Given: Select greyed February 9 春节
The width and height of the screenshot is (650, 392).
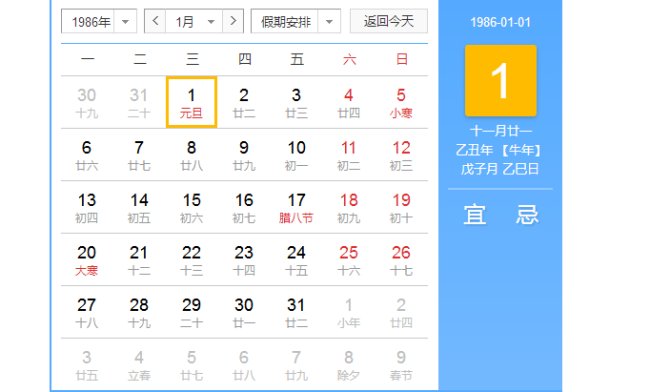Looking at the screenshot, I should click(x=401, y=365).
